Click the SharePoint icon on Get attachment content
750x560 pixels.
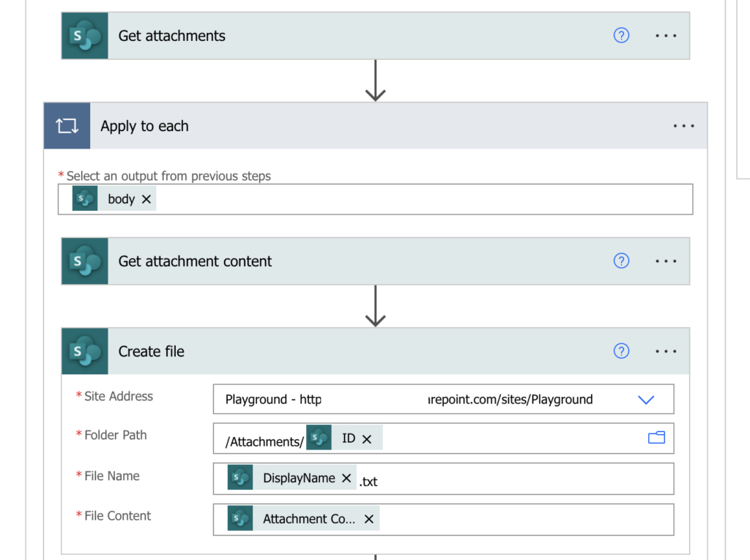[85, 261]
